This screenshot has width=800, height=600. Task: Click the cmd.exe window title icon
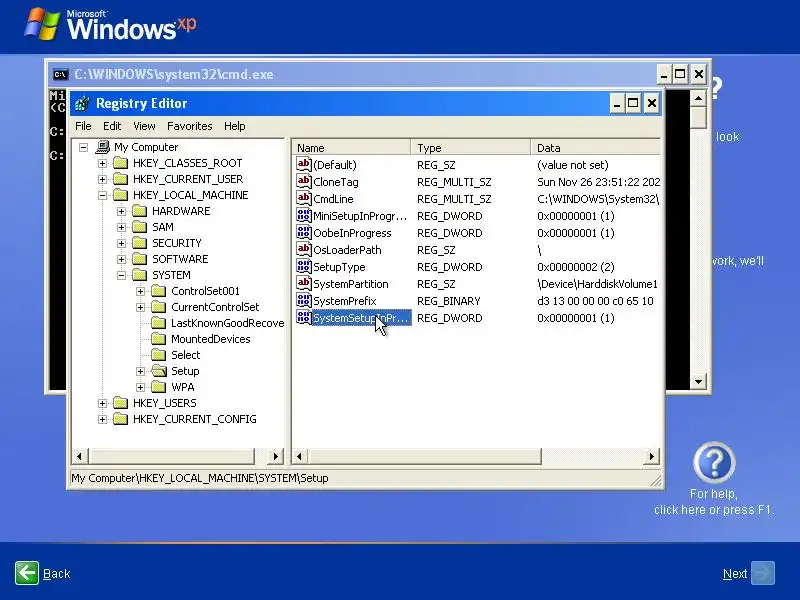pyautogui.click(x=60, y=74)
